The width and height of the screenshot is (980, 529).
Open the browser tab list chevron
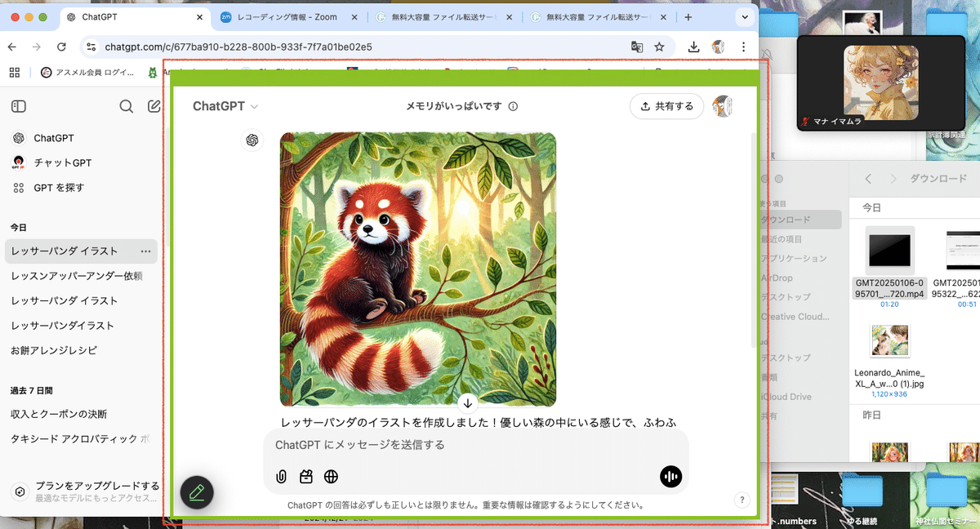[x=744, y=16]
